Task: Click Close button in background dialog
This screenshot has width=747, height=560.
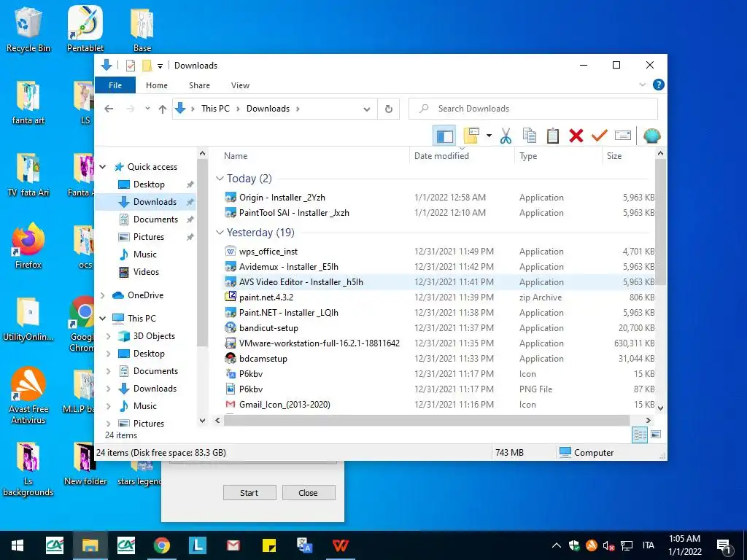Action: [x=309, y=493]
